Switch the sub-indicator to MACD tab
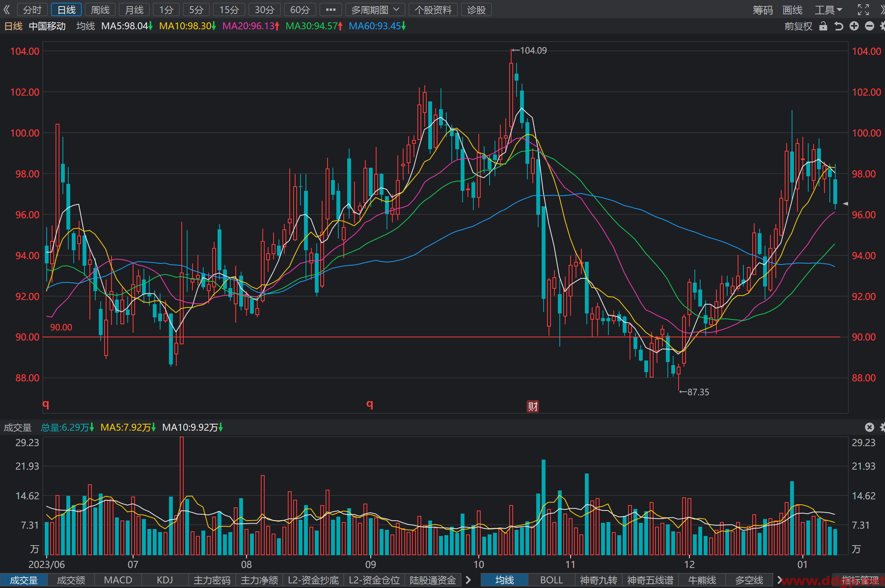885x588 pixels. [118, 580]
